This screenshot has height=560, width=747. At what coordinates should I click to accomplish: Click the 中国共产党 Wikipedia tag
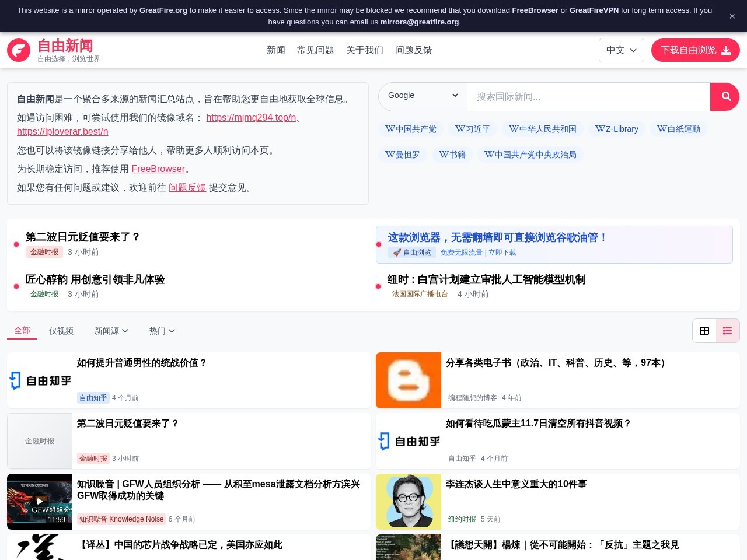411,129
